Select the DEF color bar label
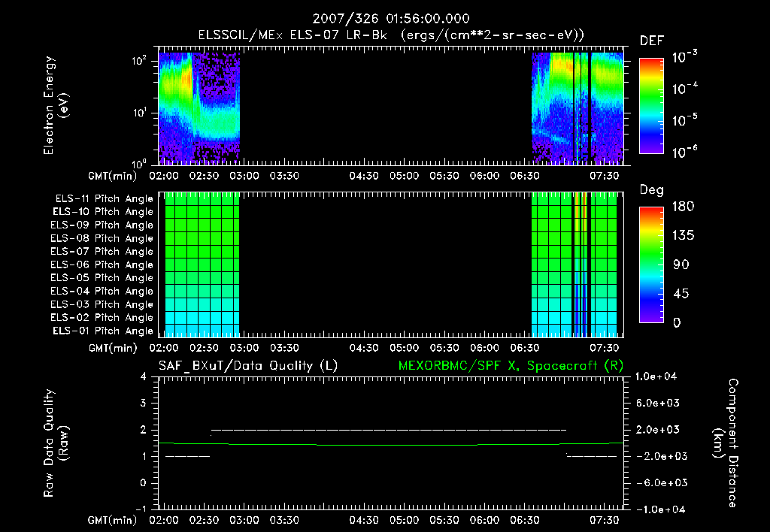770x532 pixels. point(652,41)
